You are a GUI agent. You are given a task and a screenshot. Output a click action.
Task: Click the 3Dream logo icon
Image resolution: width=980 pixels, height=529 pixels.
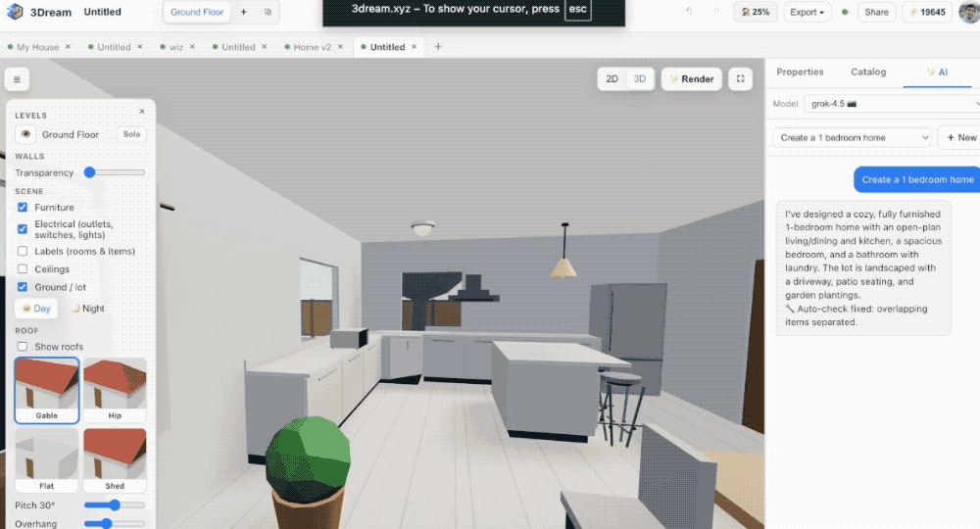pos(15,11)
